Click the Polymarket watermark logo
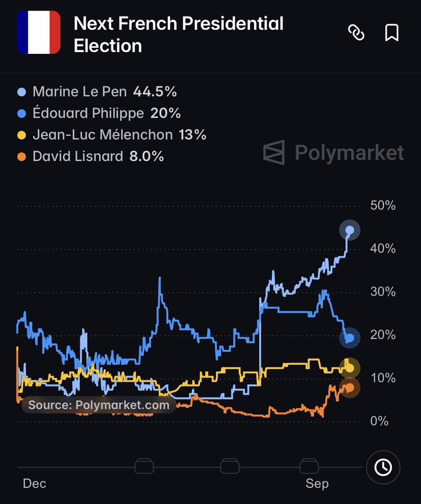The width and height of the screenshot is (421, 504). coord(333,152)
